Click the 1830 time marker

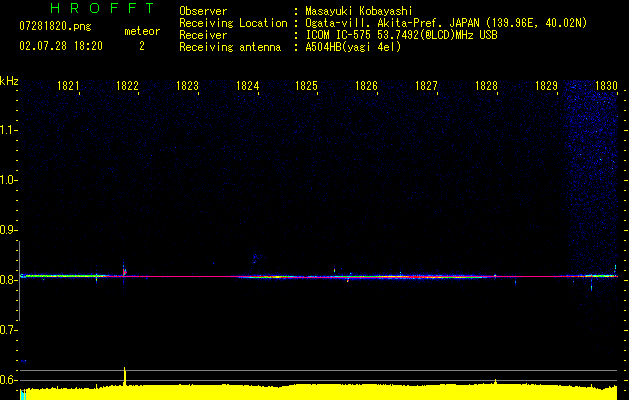[x=606, y=86]
